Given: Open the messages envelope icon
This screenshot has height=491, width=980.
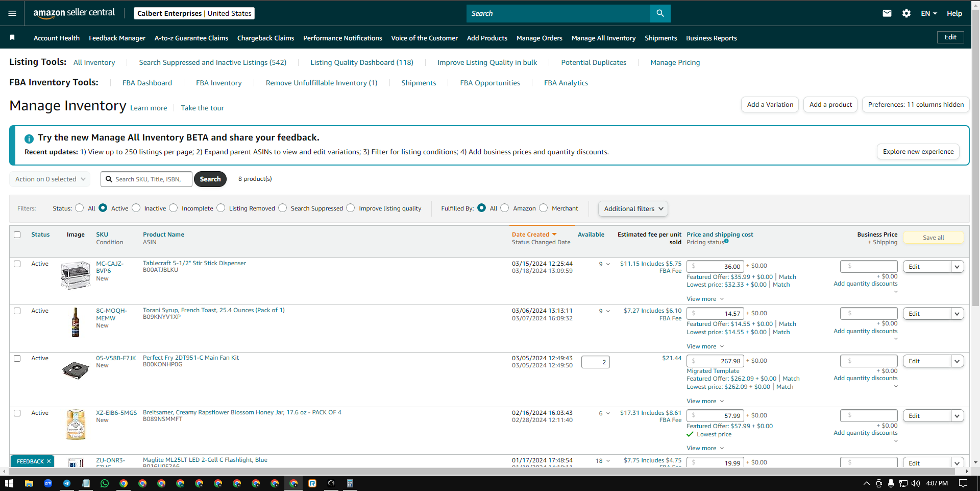Looking at the screenshot, I should click(887, 13).
